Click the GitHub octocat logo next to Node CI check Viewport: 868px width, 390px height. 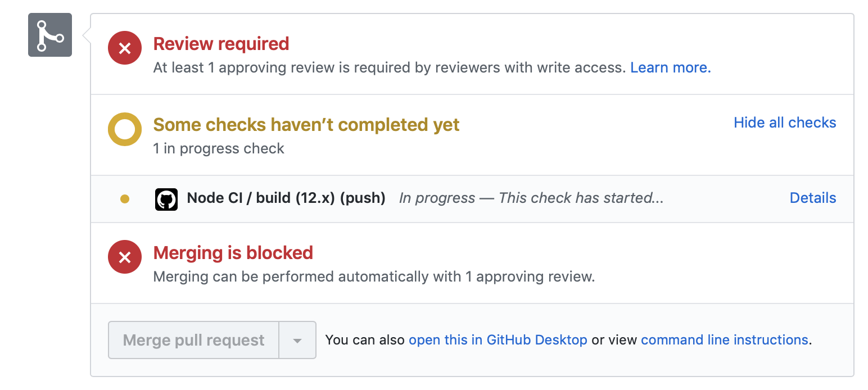[x=166, y=199]
